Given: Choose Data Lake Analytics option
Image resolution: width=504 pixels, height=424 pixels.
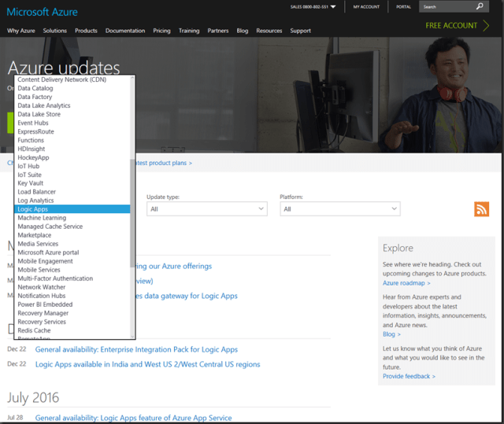Looking at the screenshot, I should [72, 105].
